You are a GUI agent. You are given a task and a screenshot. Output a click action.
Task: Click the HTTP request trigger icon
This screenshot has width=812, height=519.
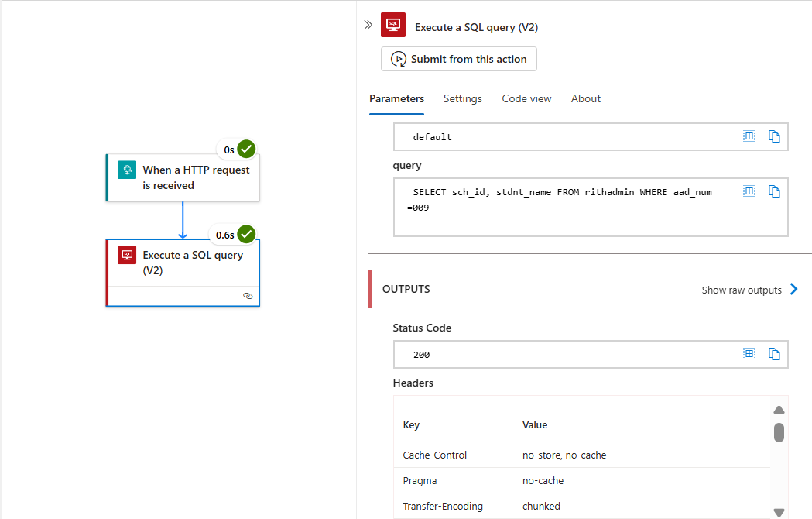pos(127,170)
